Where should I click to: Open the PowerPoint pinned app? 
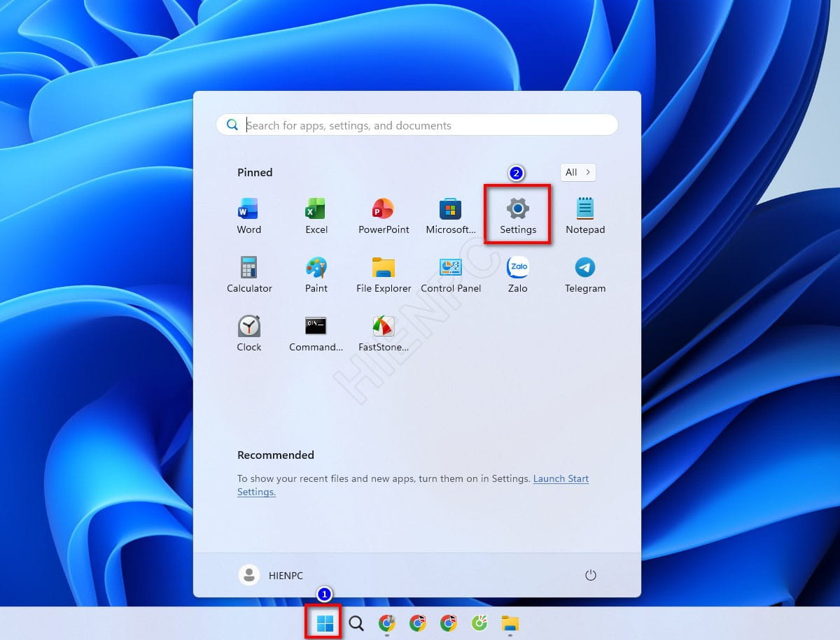click(x=384, y=216)
